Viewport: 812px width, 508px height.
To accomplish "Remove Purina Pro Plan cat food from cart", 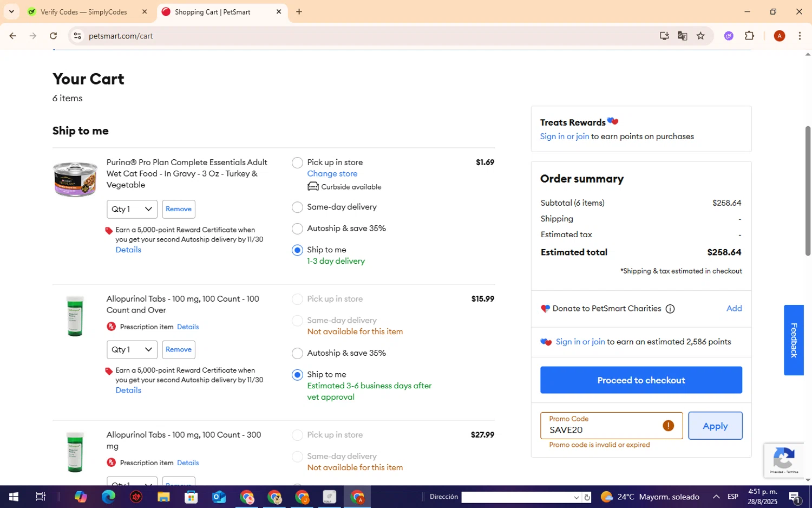I will (x=179, y=209).
